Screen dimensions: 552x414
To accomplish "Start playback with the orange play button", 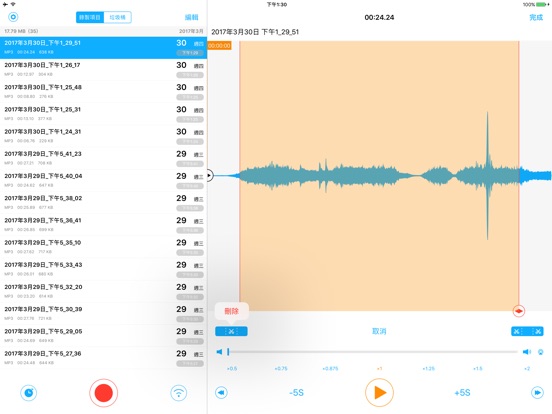I will pyautogui.click(x=379, y=393).
